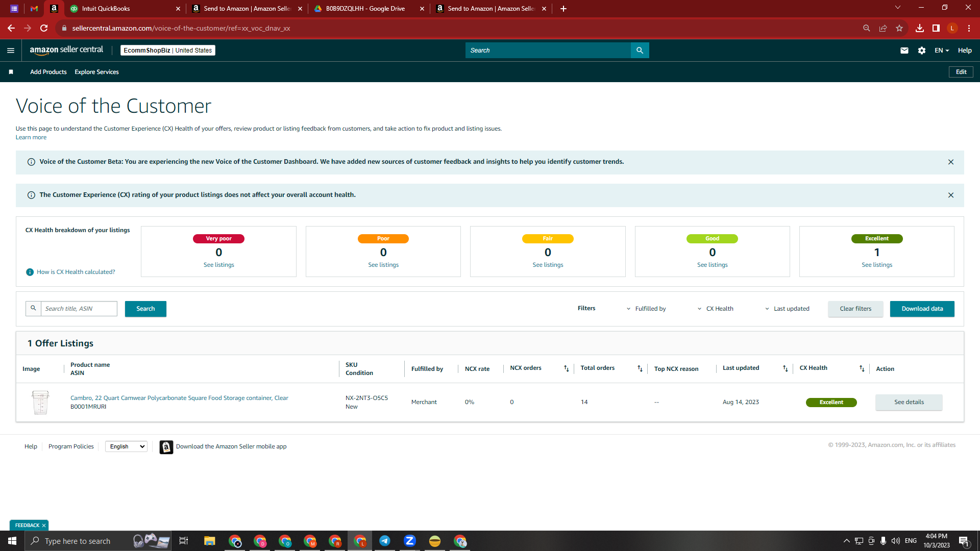
Task: Open the browser tab search chevron
Action: pyautogui.click(x=898, y=8)
